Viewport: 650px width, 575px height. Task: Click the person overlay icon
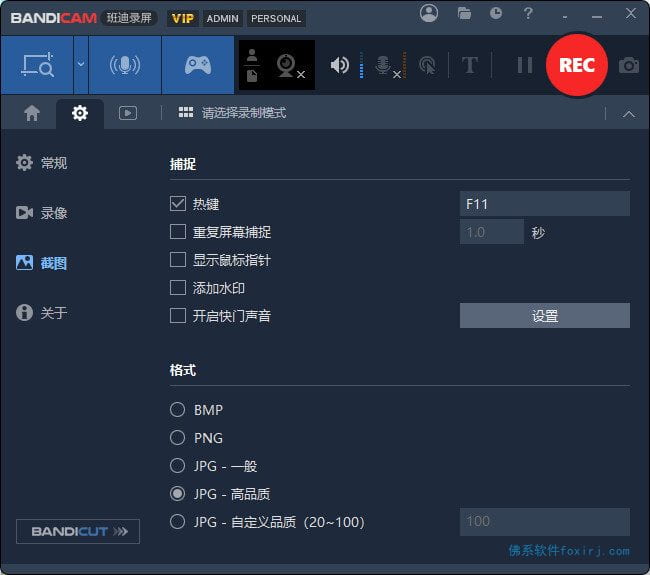click(252, 55)
